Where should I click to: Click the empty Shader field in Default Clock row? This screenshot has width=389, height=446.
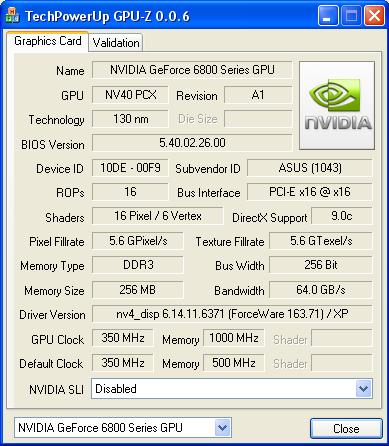342,362
